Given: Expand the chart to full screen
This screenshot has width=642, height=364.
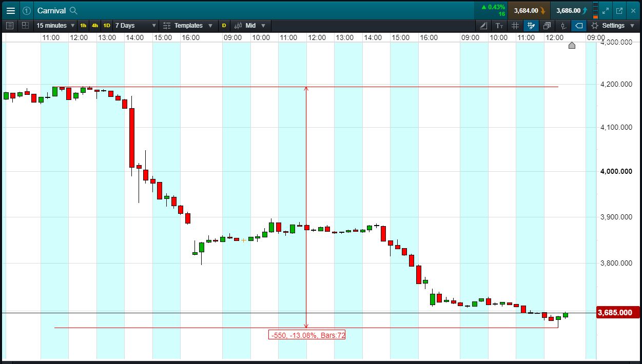Looking at the screenshot, I should coord(606,10).
